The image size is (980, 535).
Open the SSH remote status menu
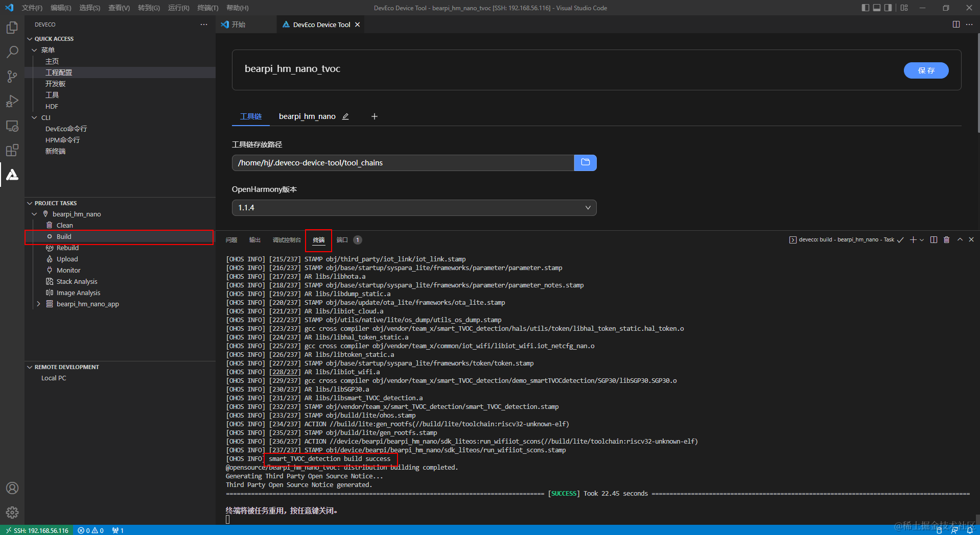coord(37,530)
